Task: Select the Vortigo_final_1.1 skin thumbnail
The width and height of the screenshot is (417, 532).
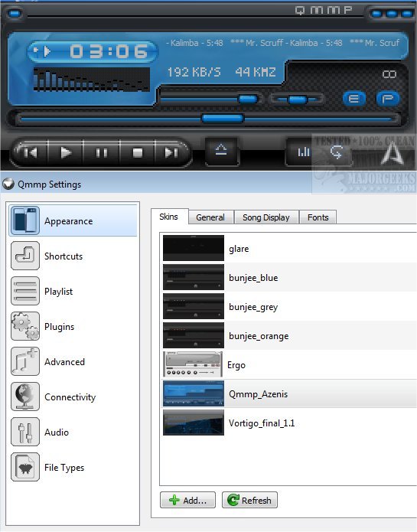Action: 194,423
